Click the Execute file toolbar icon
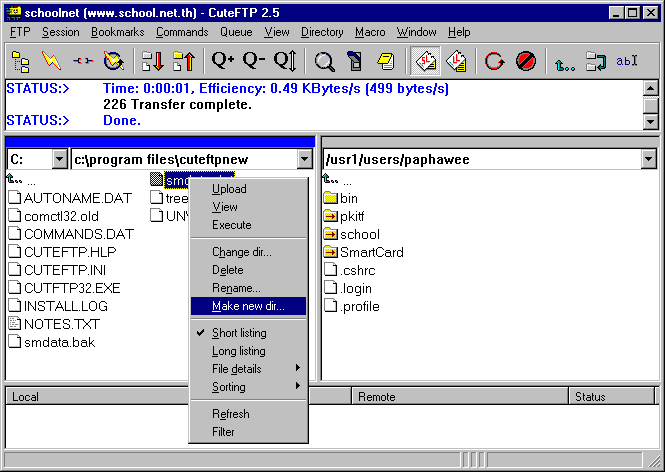The image size is (665, 472). click(x=355, y=61)
